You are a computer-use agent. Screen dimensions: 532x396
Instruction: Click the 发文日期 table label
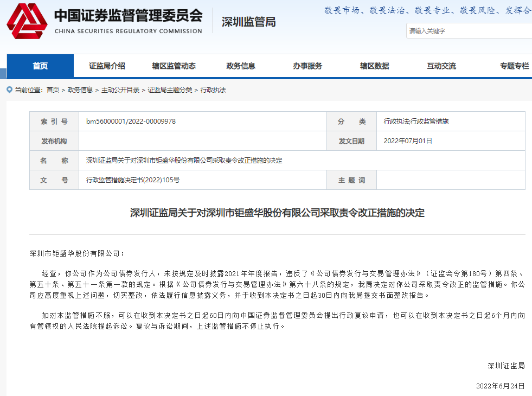point(351,141)
